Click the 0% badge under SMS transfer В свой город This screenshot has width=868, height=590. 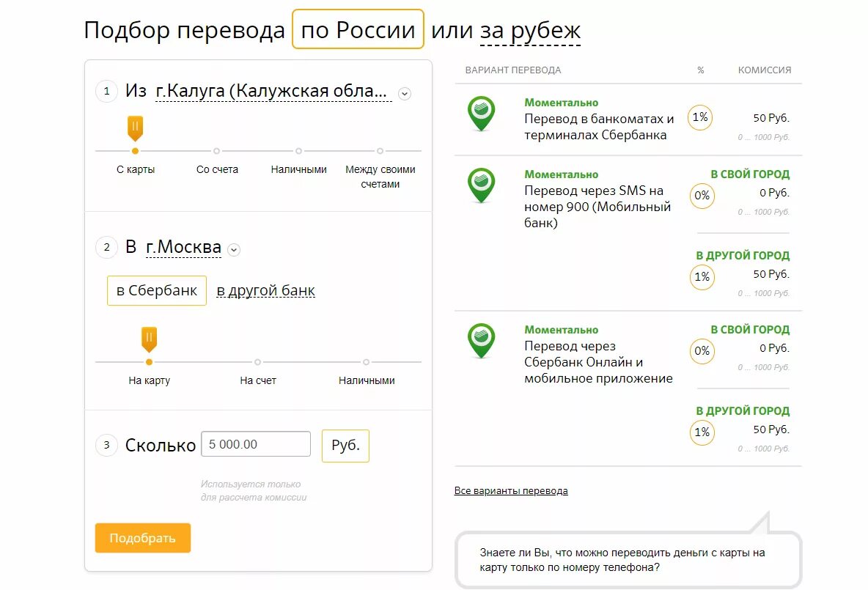click(702, 196)
